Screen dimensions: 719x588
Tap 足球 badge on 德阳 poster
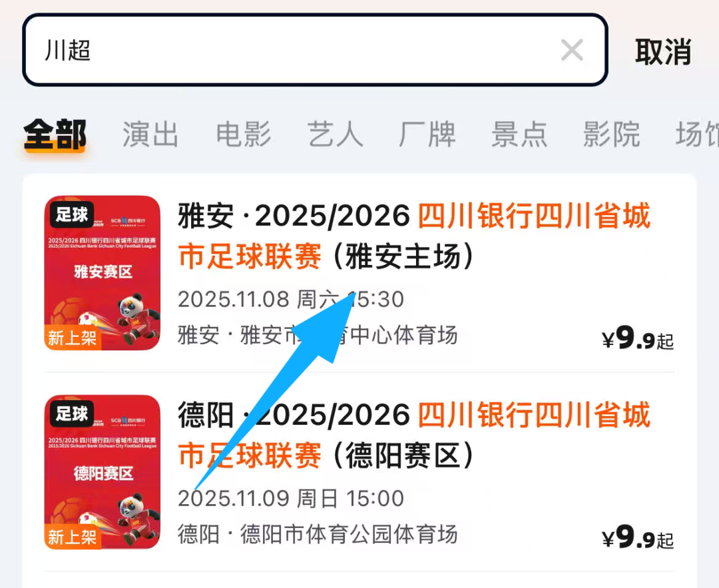(x=71, y=414)
